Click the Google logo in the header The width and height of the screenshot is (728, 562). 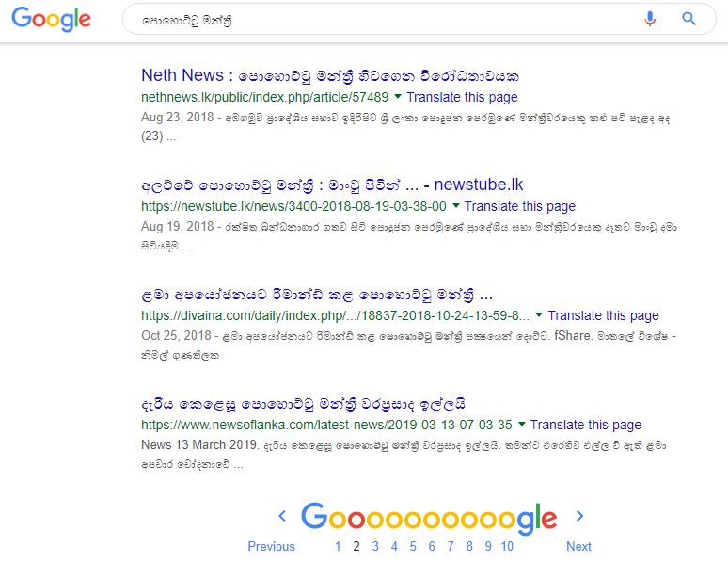point(51,19)
